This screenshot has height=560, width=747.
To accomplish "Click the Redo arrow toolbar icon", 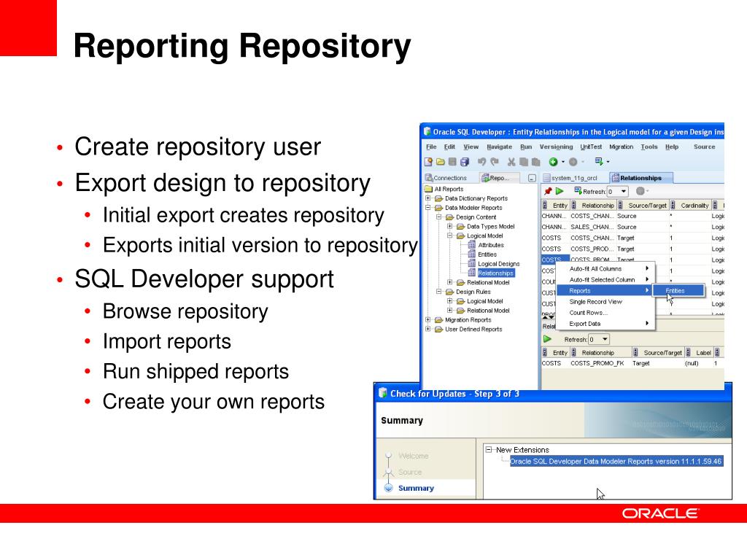I will [495, 162].
